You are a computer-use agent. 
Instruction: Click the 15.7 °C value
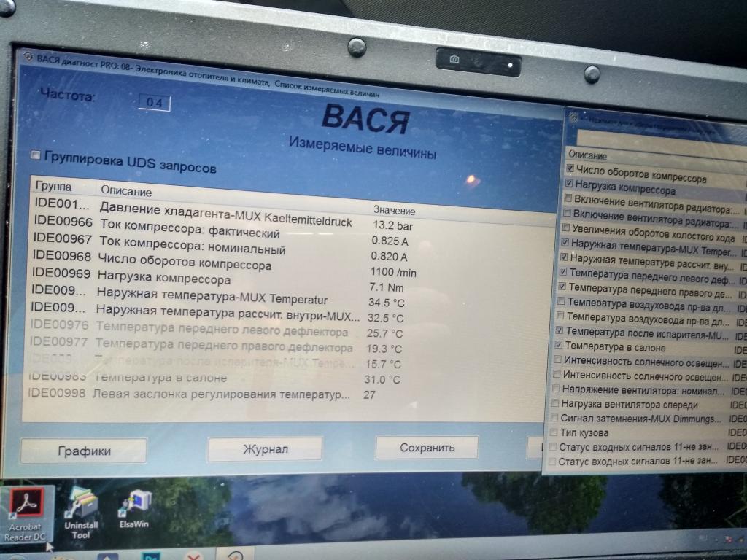coord(383,365)
